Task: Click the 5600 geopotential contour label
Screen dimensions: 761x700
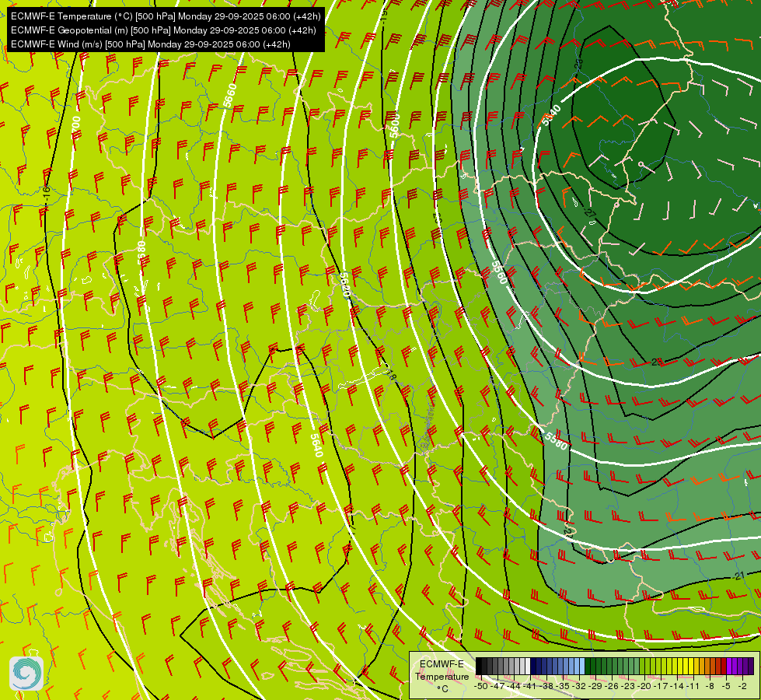Action: click(x=395, y=126)
